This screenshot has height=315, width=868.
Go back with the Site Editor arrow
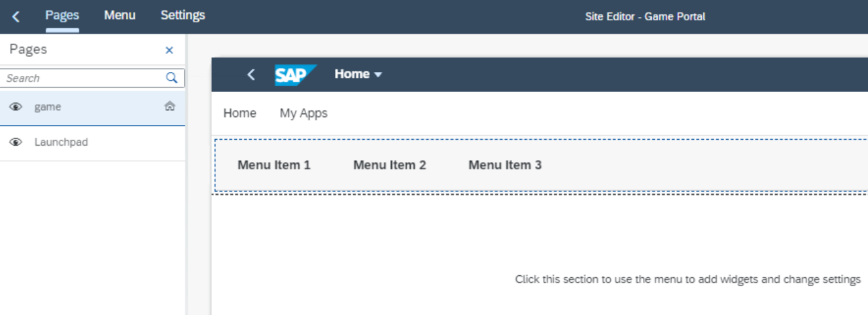click(16, 16)
